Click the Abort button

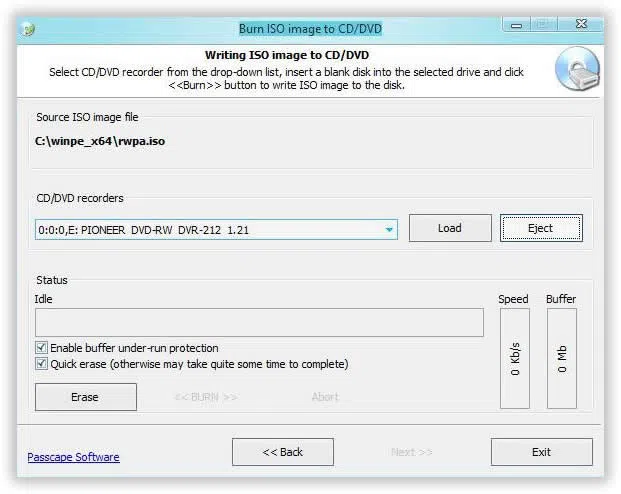325,397
